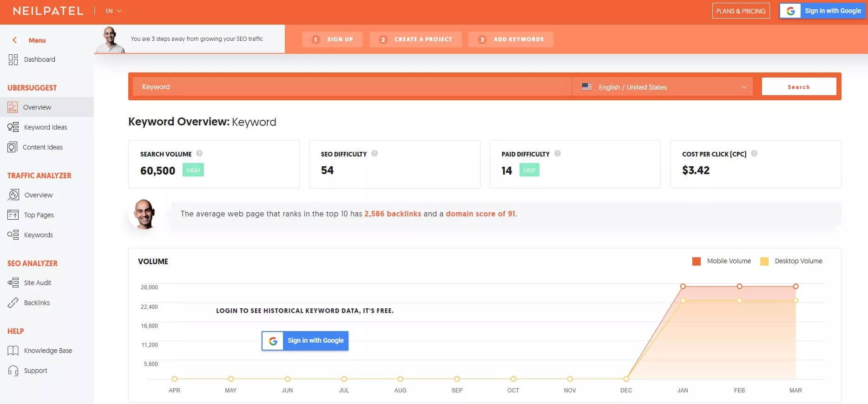The width and height of the screenshot is (868, 404).
Task: Click the Traffic Analyzer Keywords icon
Action: coord(13,235)
